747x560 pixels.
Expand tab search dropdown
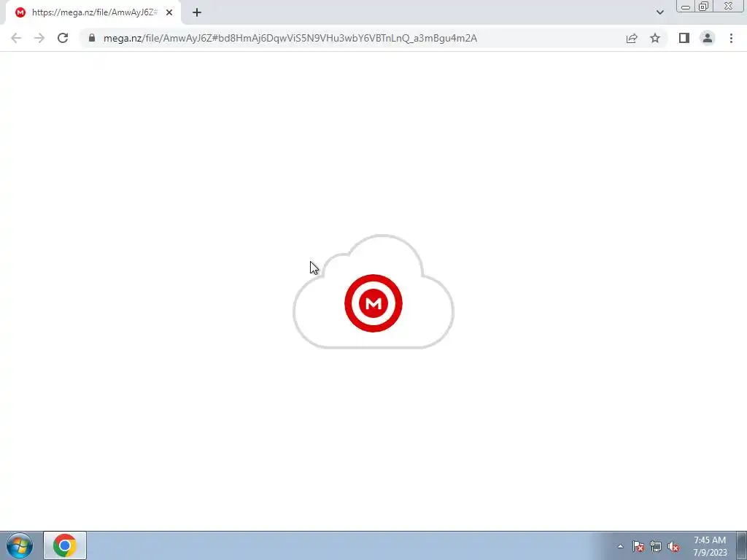click(659, 12)
